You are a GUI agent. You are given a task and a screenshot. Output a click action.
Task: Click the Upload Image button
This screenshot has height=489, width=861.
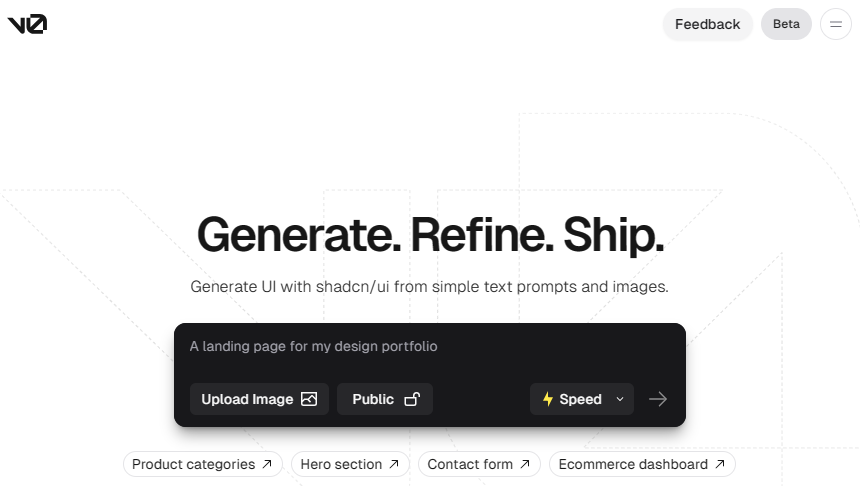pyautogui.click(x=259, y=399)
